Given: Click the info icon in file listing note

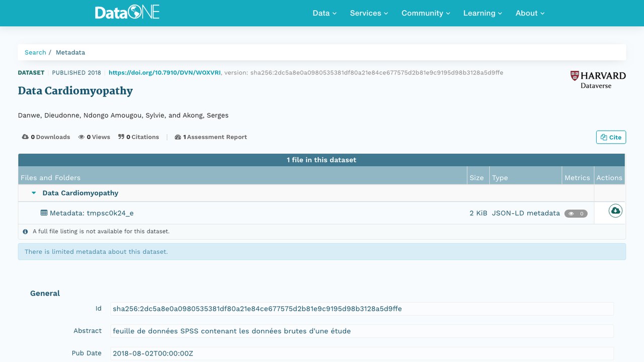Looking at the screenshot, I should 25,232.
